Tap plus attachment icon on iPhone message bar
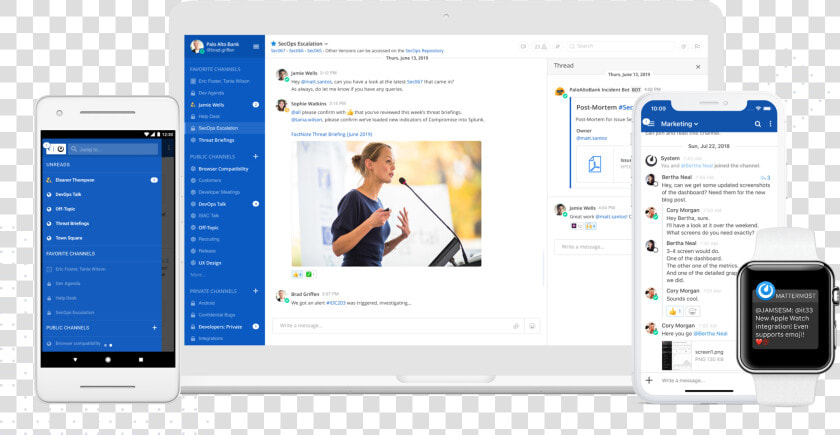 click(649, 380)
